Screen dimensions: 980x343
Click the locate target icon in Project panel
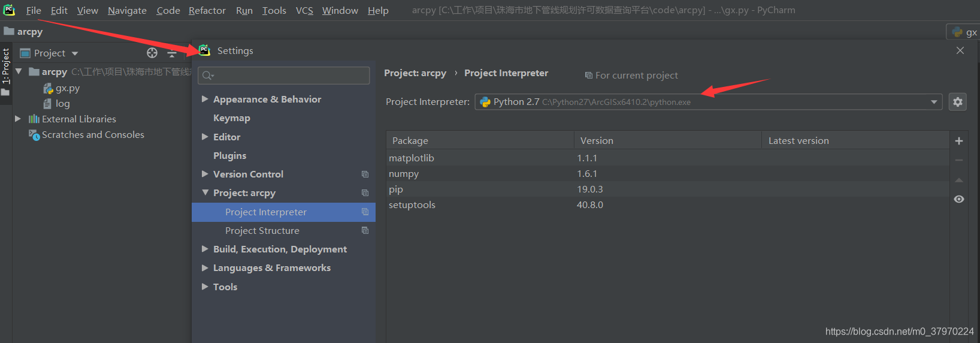(152, 53)
